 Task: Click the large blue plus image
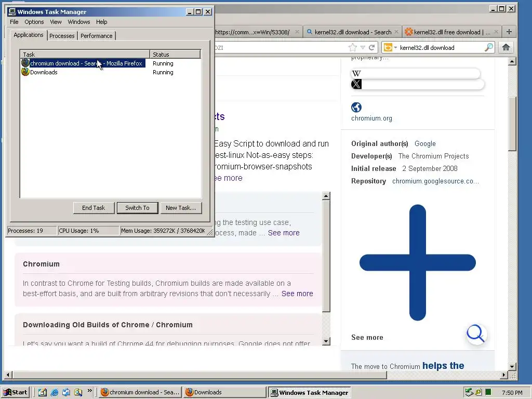[418, 262]
